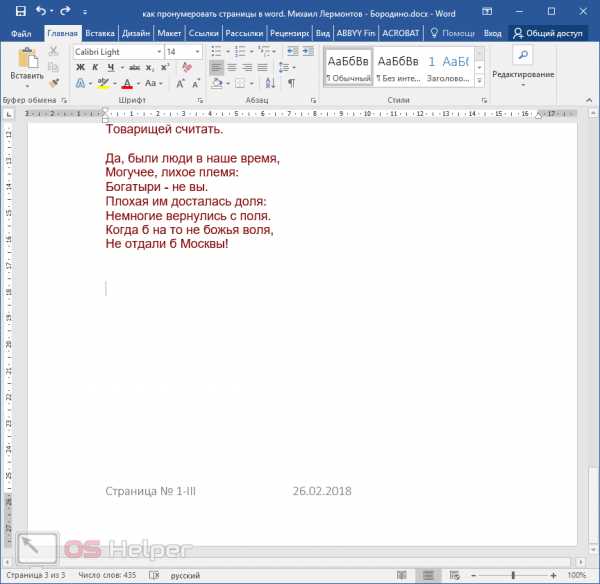Apply the yellow text highlight color
The height and width of the screenshot is (584, 600).
pyautogui.click(x=103, y=83)
